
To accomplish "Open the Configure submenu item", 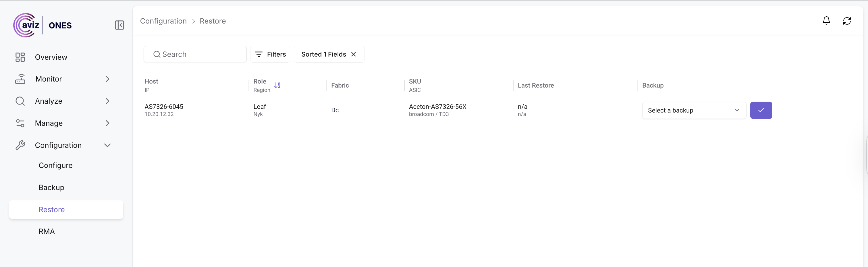I will point(56,165).
